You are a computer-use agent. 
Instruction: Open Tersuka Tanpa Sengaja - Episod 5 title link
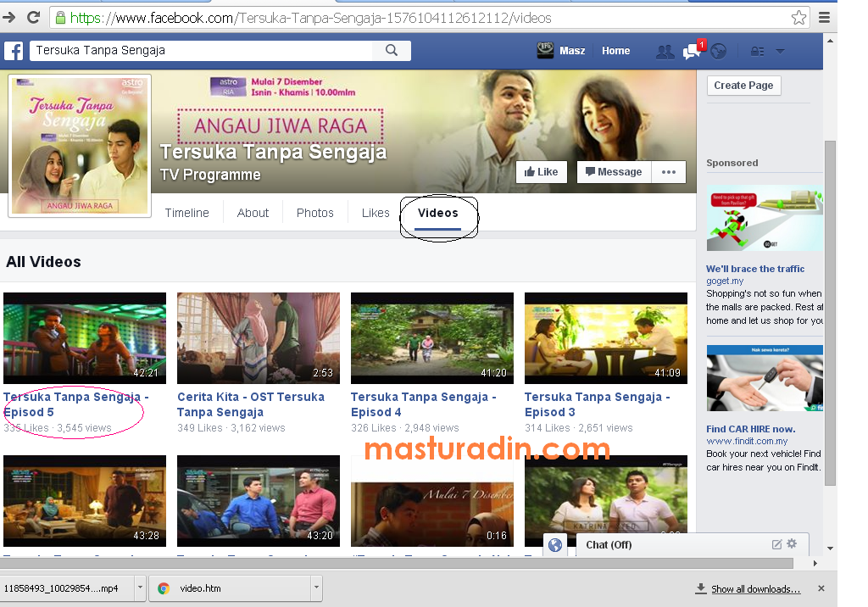point(75,404)
